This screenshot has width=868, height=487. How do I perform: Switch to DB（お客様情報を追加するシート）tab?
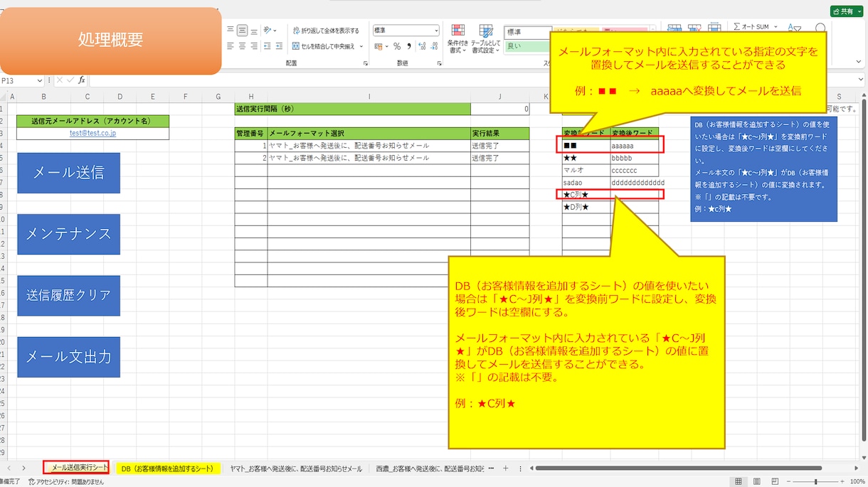[168, 469]
